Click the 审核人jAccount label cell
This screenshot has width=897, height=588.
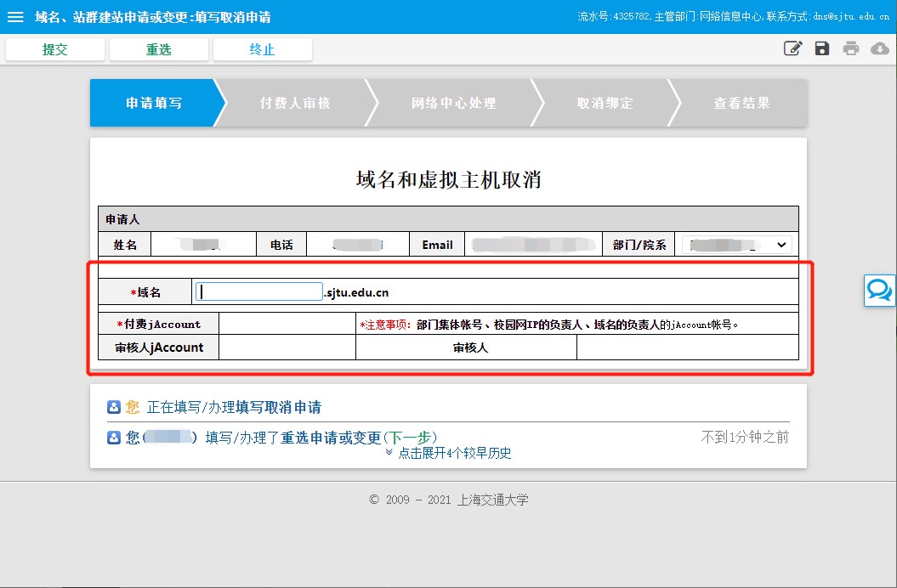[x=158, y=348]
